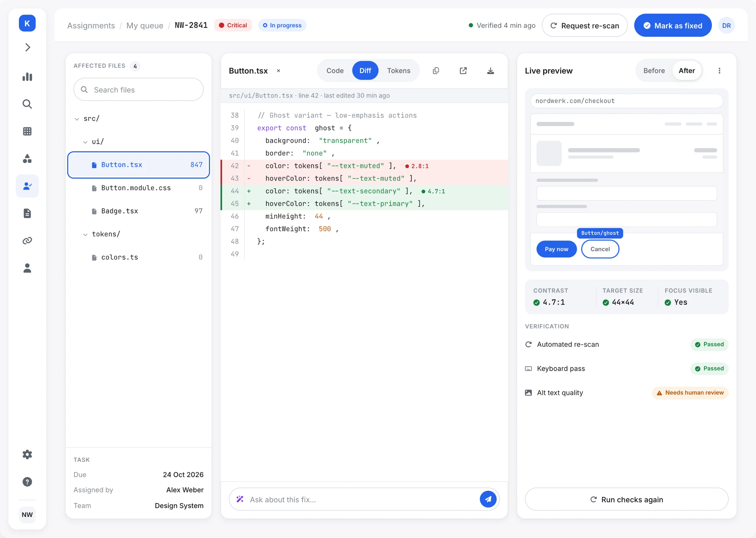756x538 pixels.
Task: Click the Button/ghost label tag
Action: tap(600, 233)
